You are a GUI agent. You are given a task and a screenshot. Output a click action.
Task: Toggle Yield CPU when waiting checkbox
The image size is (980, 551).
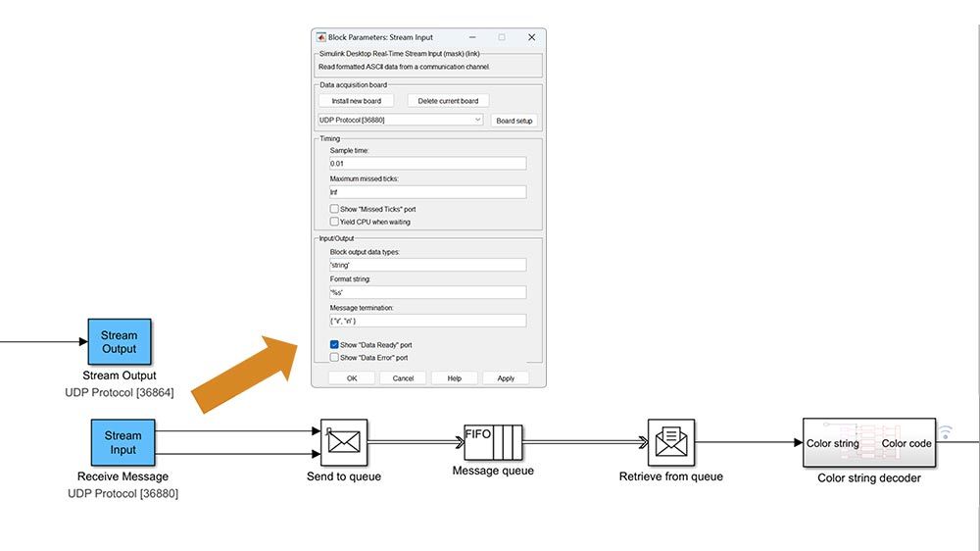(x=335, y=222)
